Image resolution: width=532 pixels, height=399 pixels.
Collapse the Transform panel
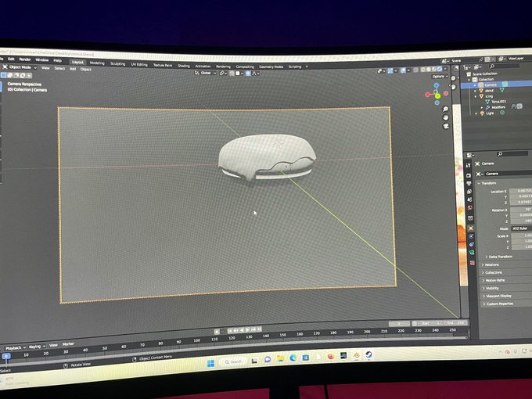click(x=487, y=183)
